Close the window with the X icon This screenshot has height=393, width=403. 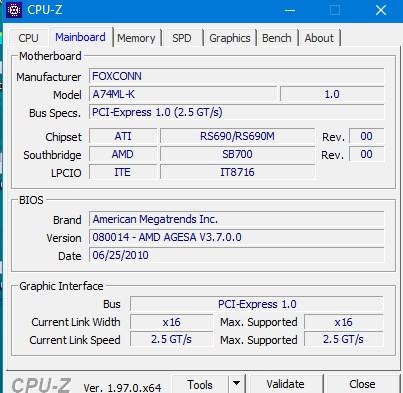coord(381,10)
